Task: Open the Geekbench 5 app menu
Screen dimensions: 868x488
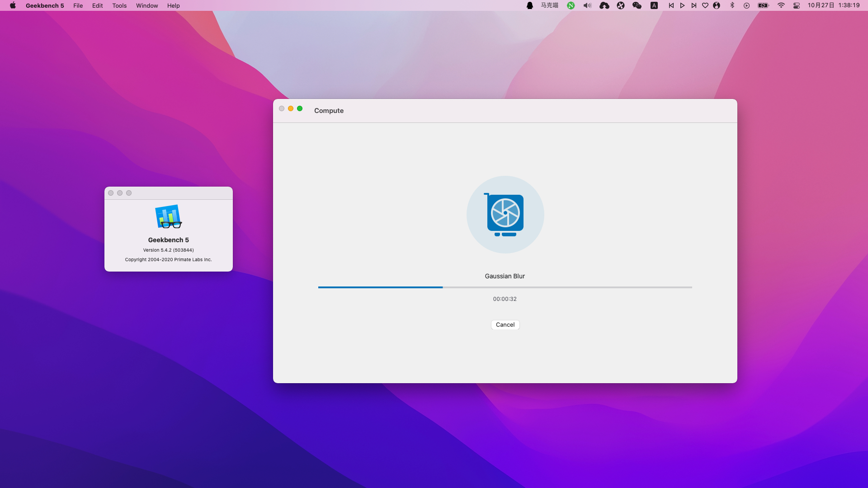Action: click(45, 5)
